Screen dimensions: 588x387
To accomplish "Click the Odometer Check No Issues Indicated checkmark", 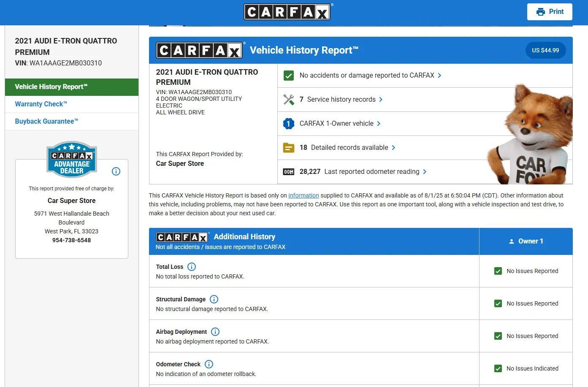I will pos(498,368).
